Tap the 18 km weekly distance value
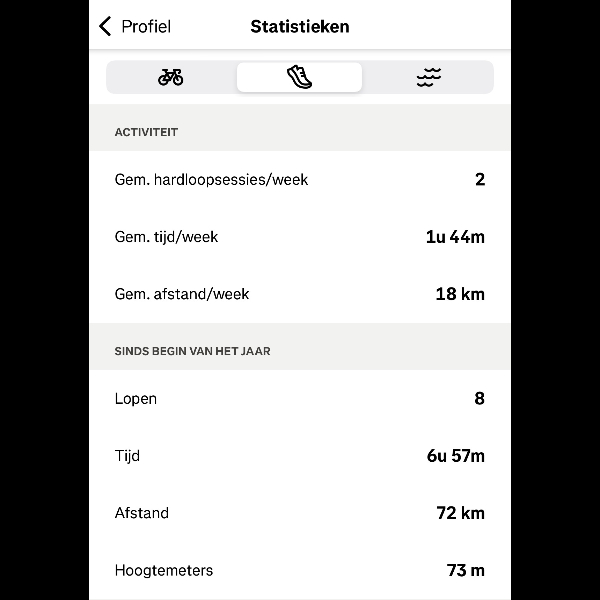 [460, 294]
